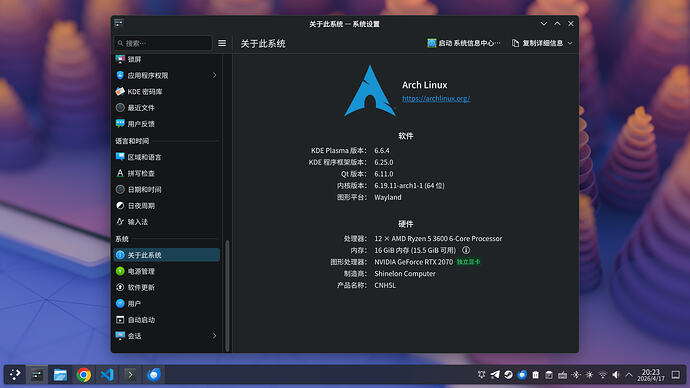
Task: Expand the 会话 submenu chevron
Action: [x=214, y=336]
